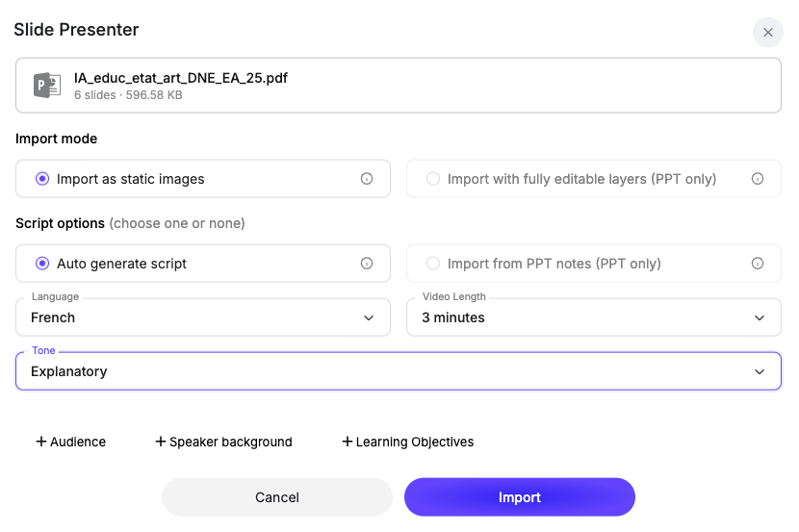Toggle Auto generate script radio button
The image size is (799, 532).
pyautogui.click(x=42, y=264)
